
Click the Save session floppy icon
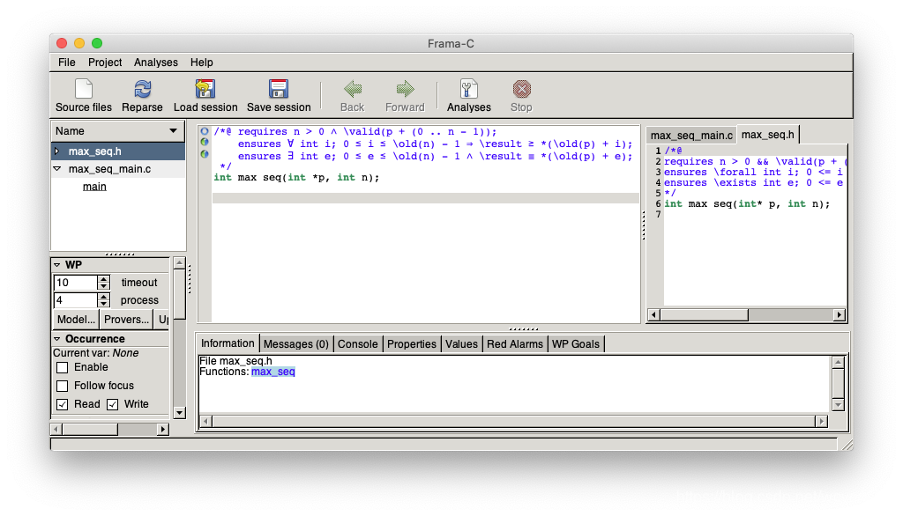pos(278,89)
